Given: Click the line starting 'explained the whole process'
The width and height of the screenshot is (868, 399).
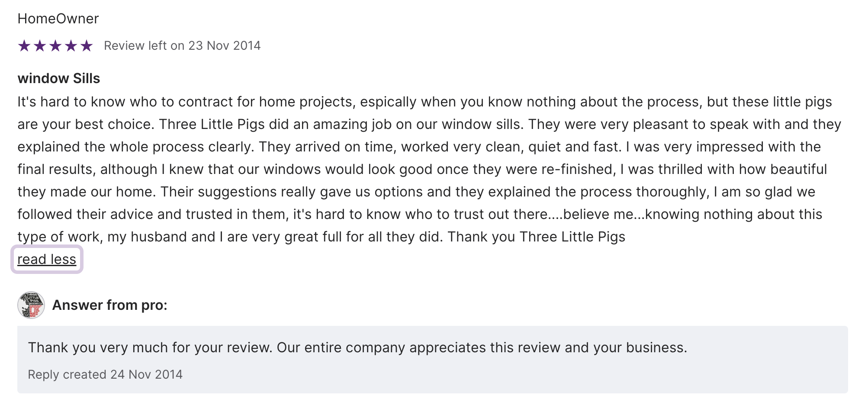Looking at the screenshot, I should coord(419,147).
